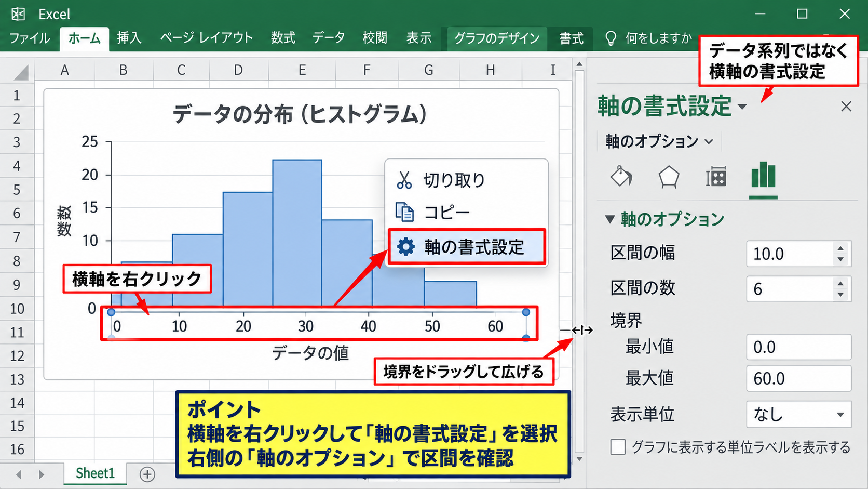Click the horizontal axis title データの値
This screenshot has width=868, height=489.
click(x=310, y=353)
